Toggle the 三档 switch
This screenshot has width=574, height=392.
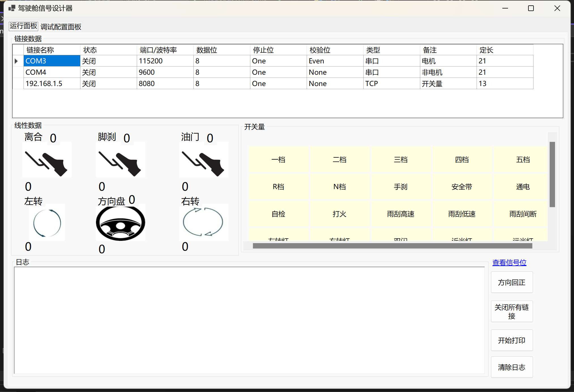[401, 159]
